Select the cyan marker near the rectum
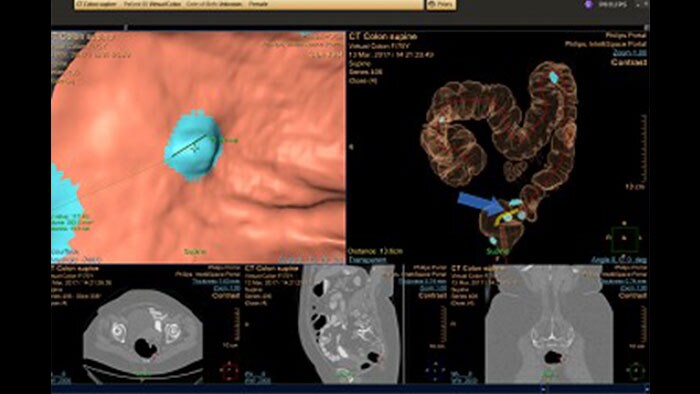The width and height of the screenshot is (700, 394). tap(493, 241)
